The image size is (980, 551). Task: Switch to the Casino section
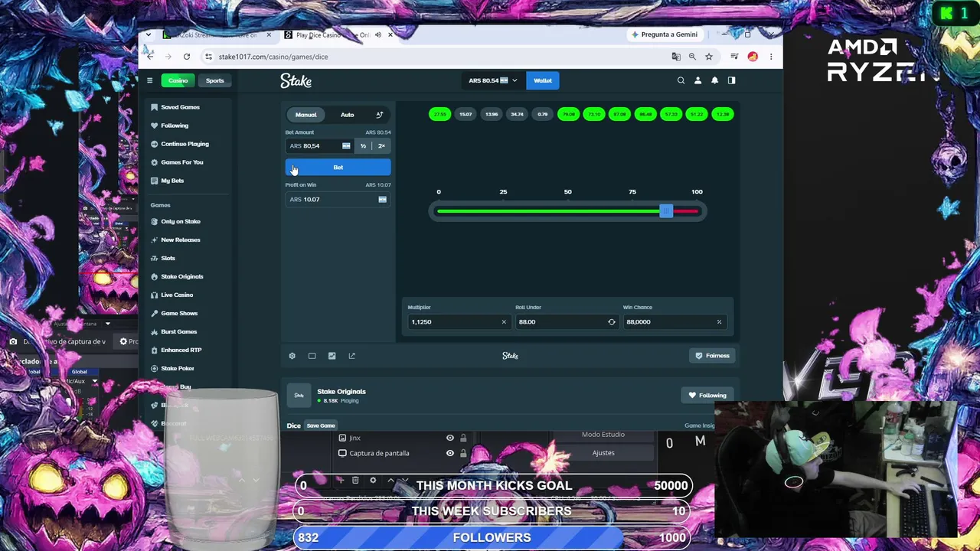pos(178,80)
